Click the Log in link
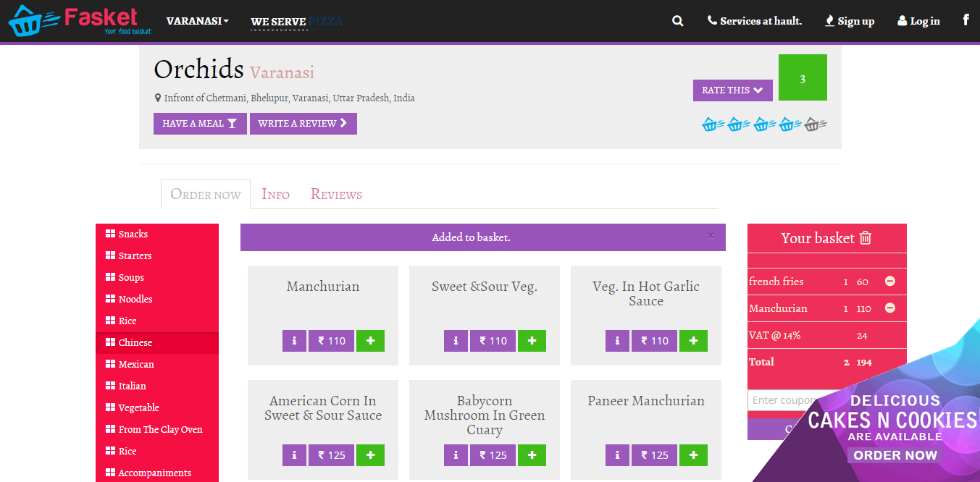 point(918,21)
